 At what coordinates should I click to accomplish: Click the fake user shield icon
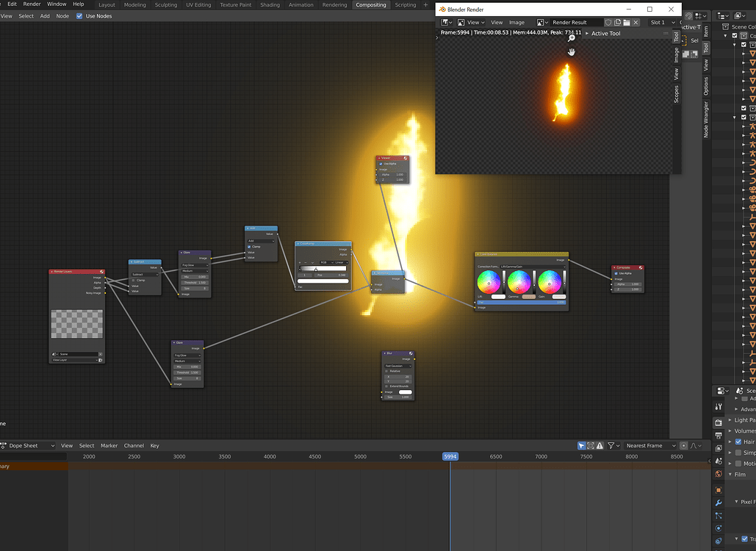click(608, 22)
